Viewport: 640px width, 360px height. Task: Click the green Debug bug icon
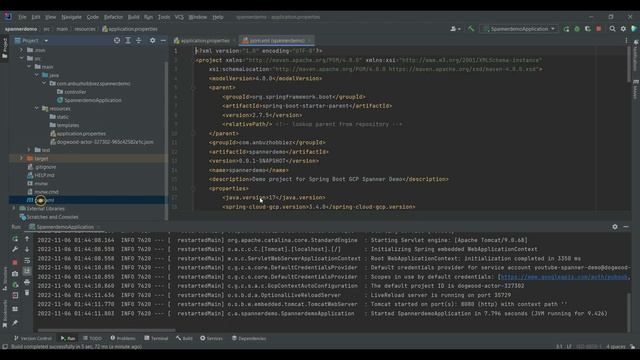point(577,29)
